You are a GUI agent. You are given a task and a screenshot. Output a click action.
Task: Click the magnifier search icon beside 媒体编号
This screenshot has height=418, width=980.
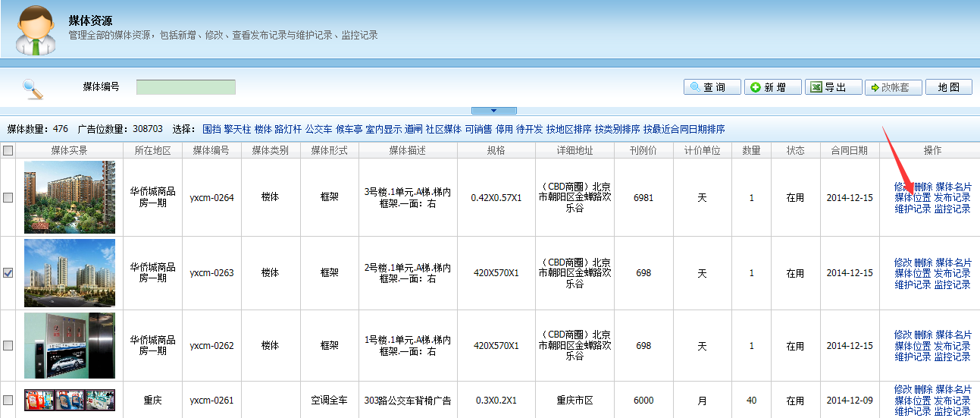click(x=33, y=89)
